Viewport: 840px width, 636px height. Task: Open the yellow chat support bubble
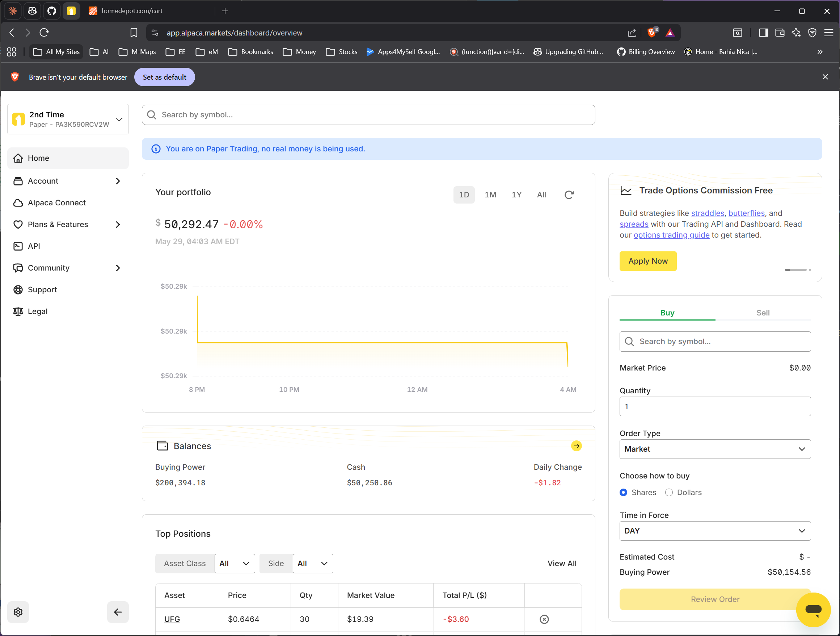pos(814,610)
